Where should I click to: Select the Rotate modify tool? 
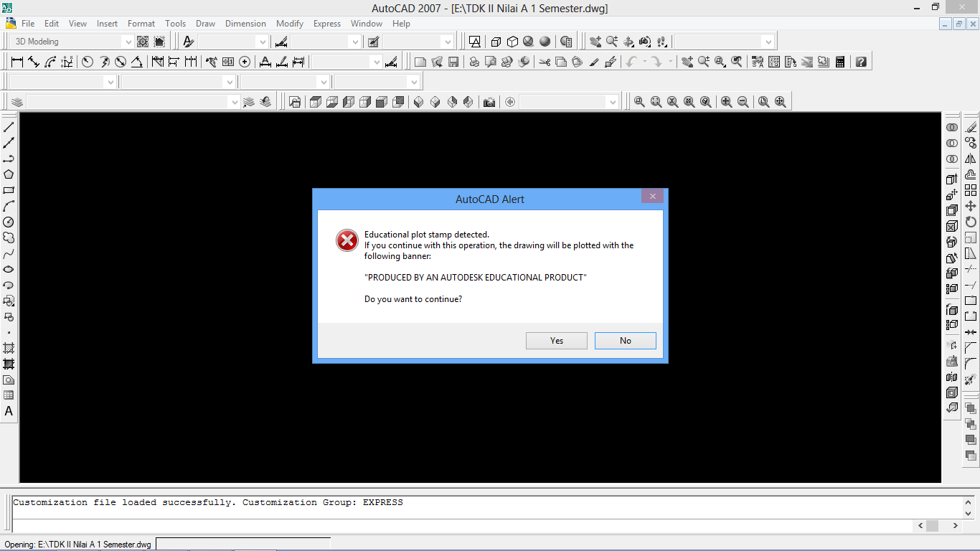[971, 222]
